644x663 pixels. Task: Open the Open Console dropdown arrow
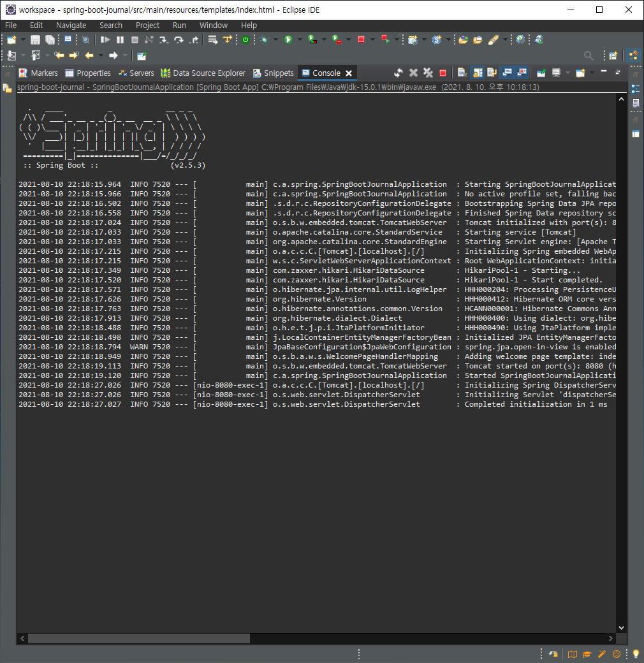[x=592, y=73]
